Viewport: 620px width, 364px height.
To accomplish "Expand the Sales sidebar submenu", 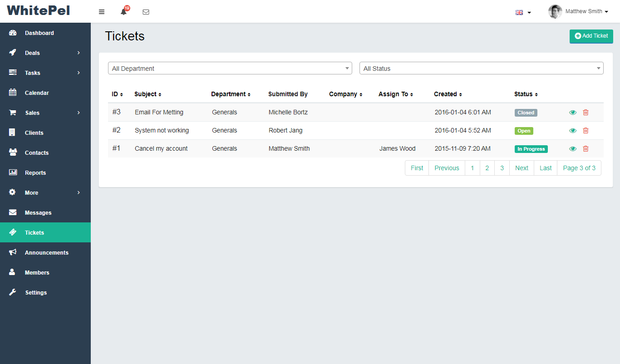I will coord(45,113).
